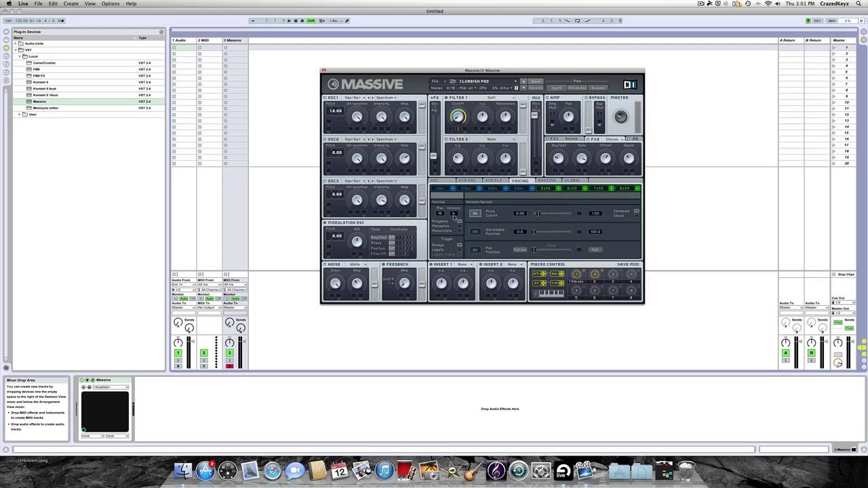Click the stop button in transport bar
Image resolution: width=868 pixels, height=488 pixels.
[296, 20]
